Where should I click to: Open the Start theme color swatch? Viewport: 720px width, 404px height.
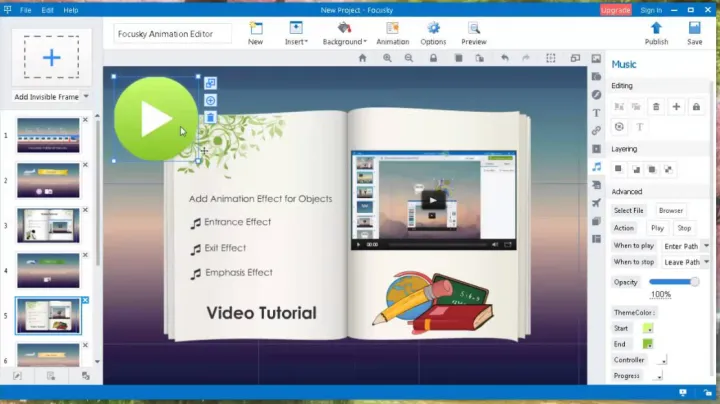[648, 328]
